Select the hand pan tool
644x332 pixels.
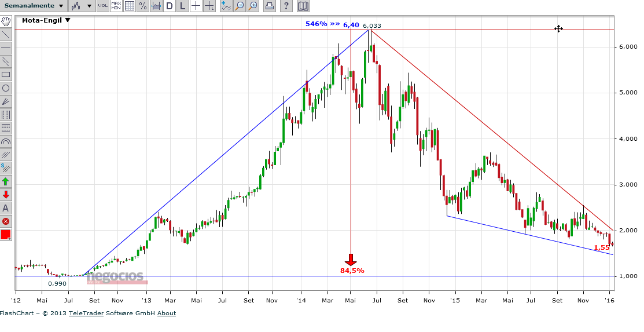(x=6, y=21)
